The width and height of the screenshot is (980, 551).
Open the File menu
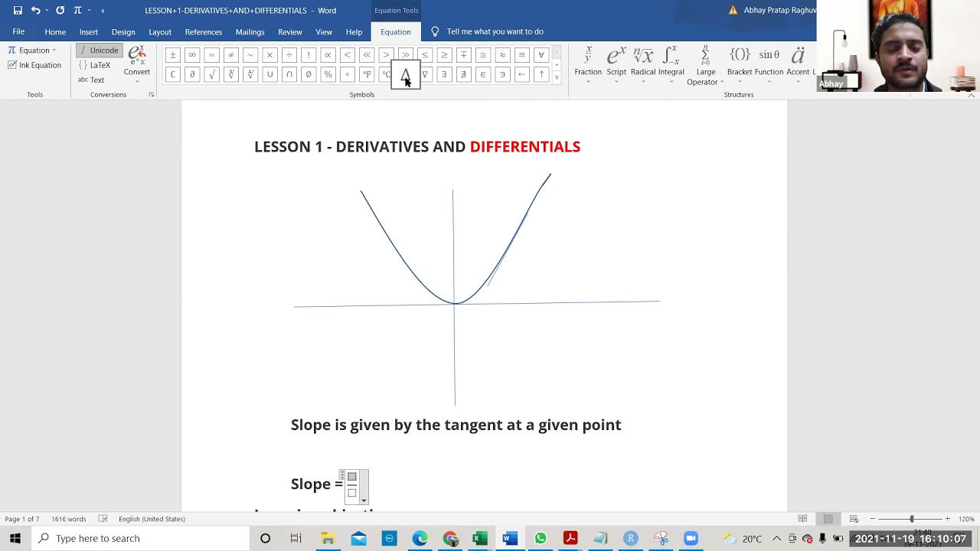click(18, 31)
